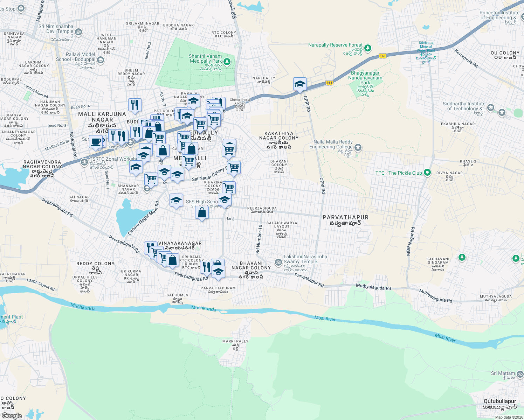Select the school icon at Nalla Malla Reddy Engineering College
Viewport: 524px width, 420px height.
coord(358,148)
